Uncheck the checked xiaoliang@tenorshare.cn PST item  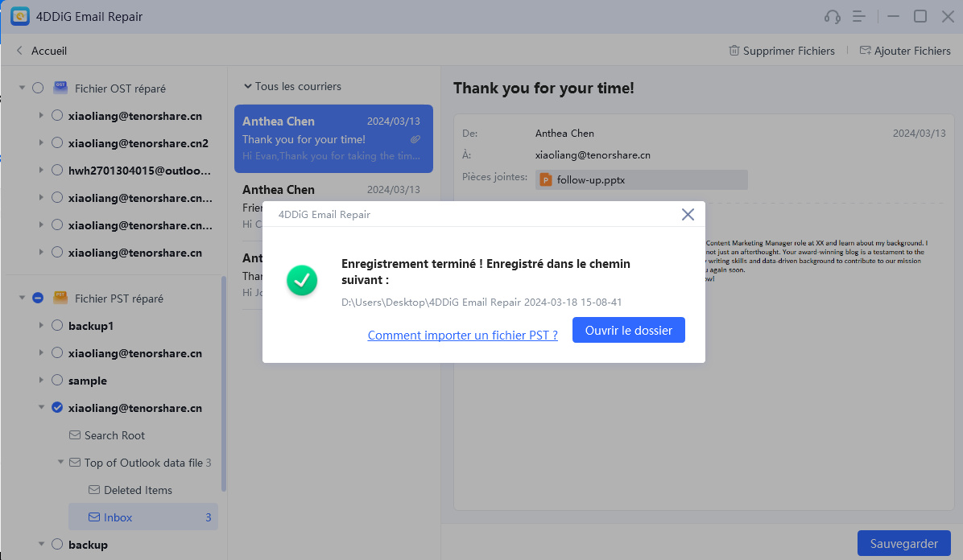[x=57, y=408]
